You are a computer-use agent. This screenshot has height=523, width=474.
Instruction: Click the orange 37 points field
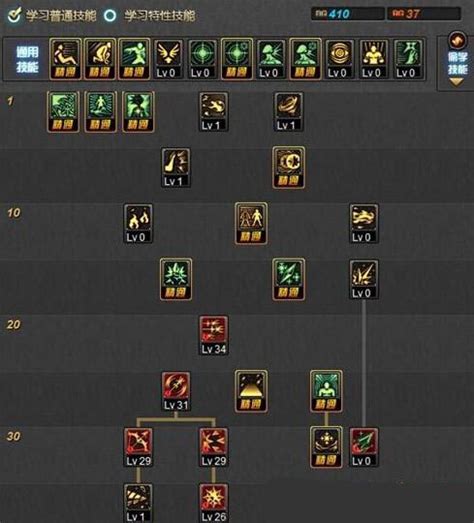pyautogui.click(x=424, y=14)
